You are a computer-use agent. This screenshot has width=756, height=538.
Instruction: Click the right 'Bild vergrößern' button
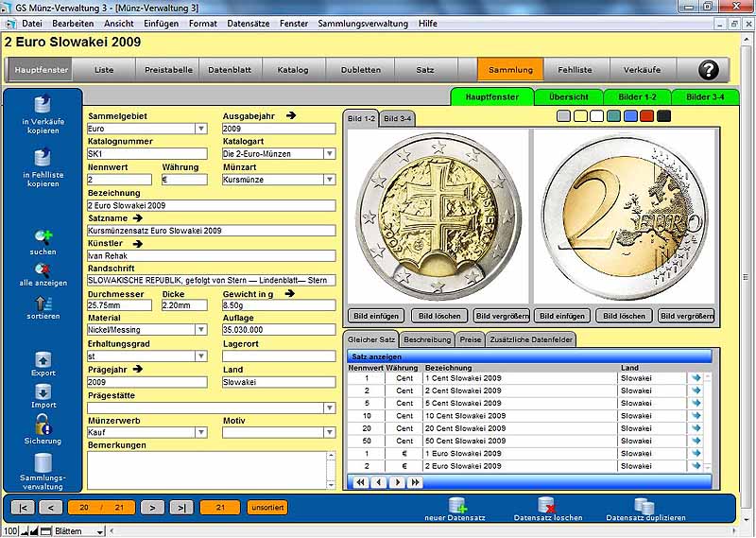687,316
